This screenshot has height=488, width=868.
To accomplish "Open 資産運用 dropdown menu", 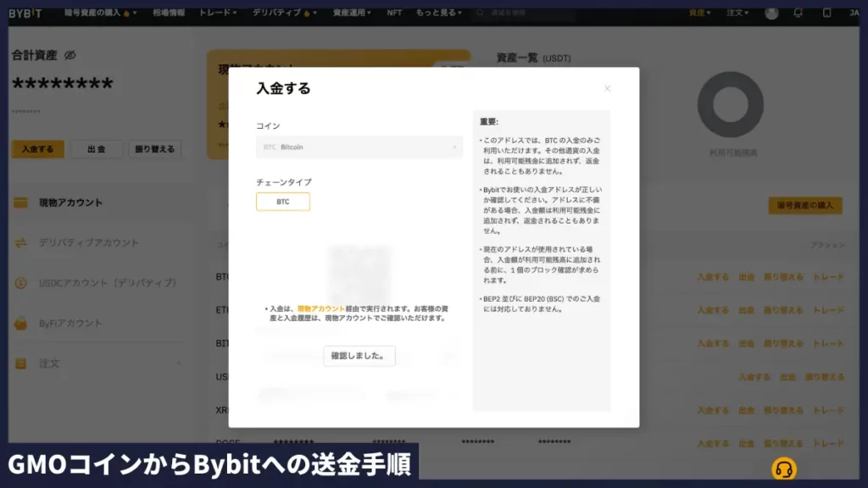I will tap(352, 13).
